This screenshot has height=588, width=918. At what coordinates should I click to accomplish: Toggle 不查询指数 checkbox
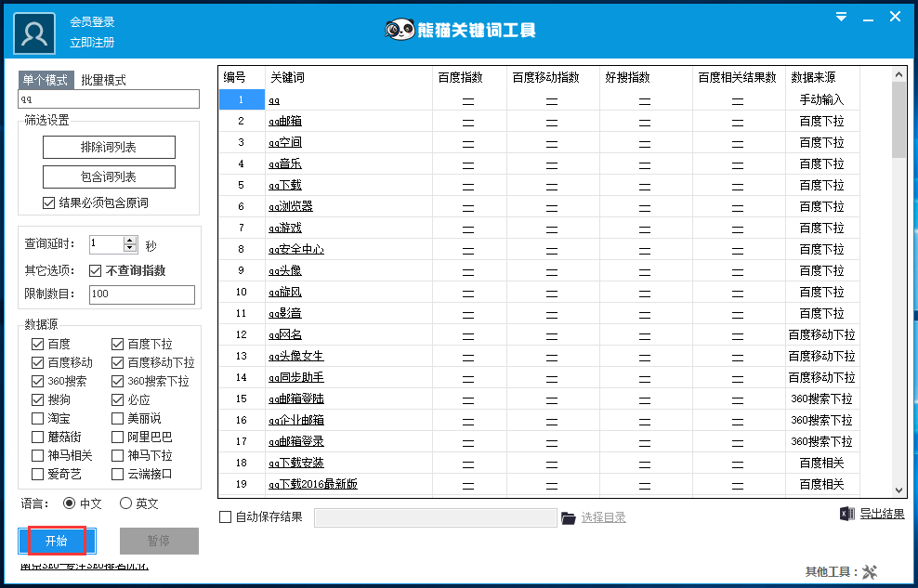pos(96,271)
